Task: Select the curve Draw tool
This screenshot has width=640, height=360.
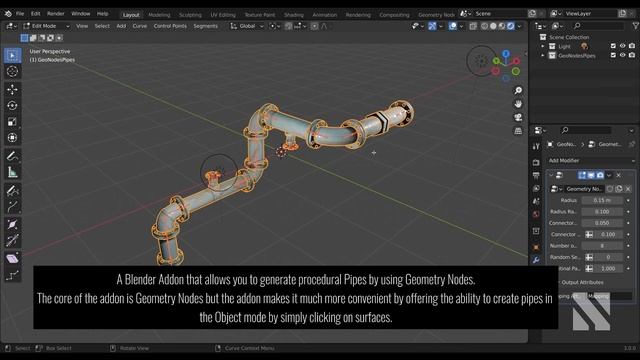Action: pos(12,191)
